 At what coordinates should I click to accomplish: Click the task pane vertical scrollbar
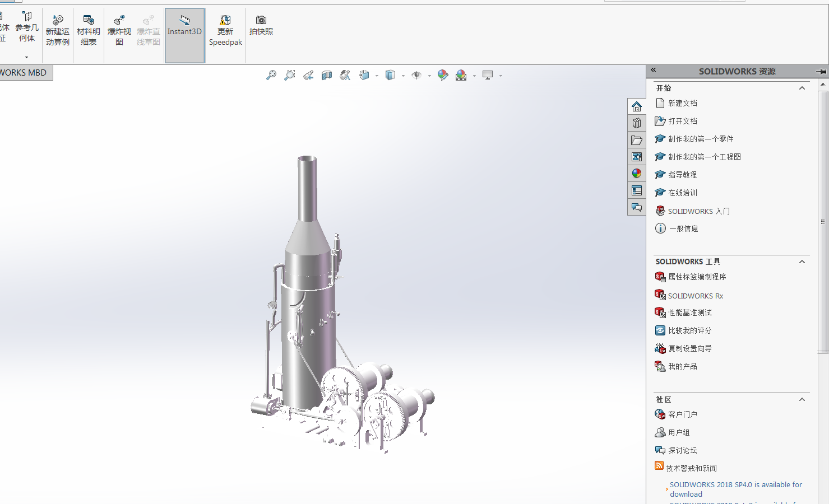pyautogui.click(x=823, y=222)
